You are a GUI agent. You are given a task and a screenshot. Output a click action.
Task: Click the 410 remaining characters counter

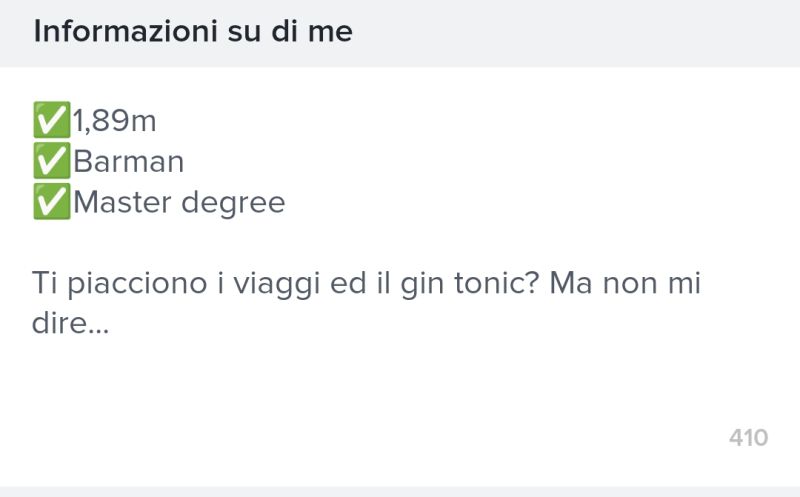748,438
